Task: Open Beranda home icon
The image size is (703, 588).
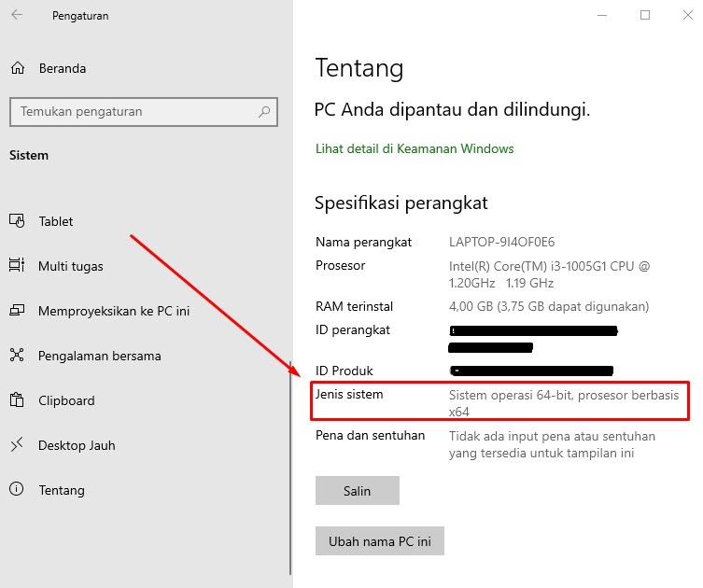Action: (x=18, y=68)
